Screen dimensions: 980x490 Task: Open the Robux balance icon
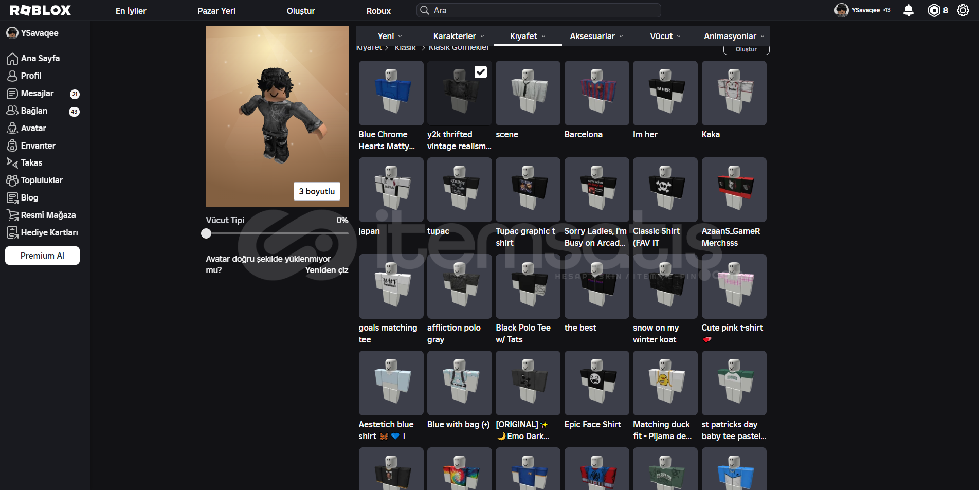click(x=934, y=10)
